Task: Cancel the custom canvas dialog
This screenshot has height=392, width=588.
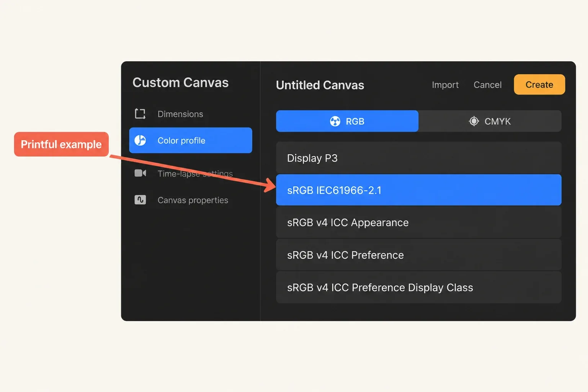Action: [487, 85]
